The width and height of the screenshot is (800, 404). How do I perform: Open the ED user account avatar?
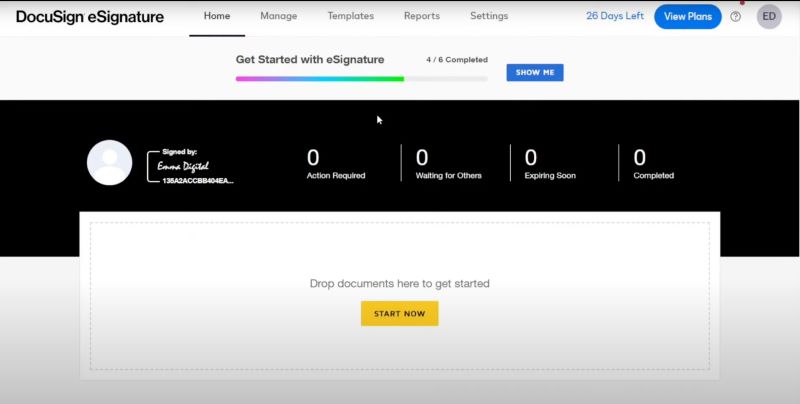click(769, 17)
